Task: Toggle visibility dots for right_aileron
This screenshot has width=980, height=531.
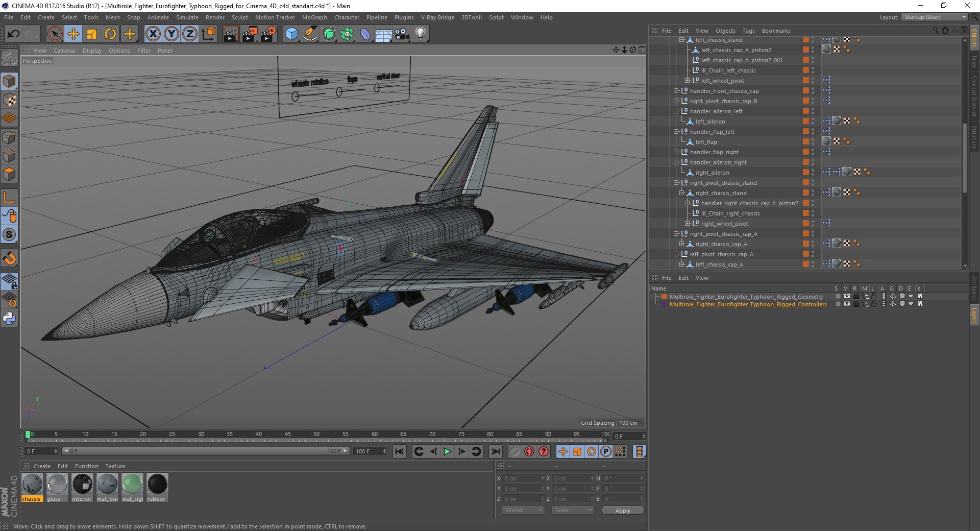Action: 813,173
